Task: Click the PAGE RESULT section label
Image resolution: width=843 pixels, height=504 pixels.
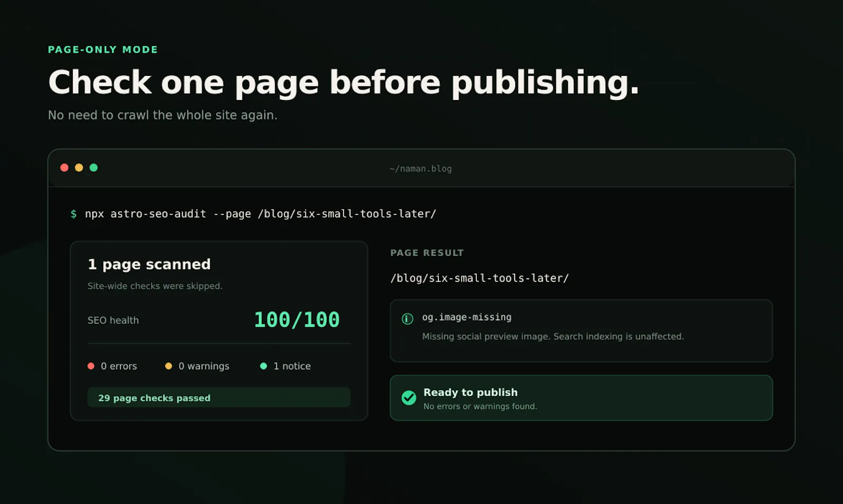Action: coord(427,253)
